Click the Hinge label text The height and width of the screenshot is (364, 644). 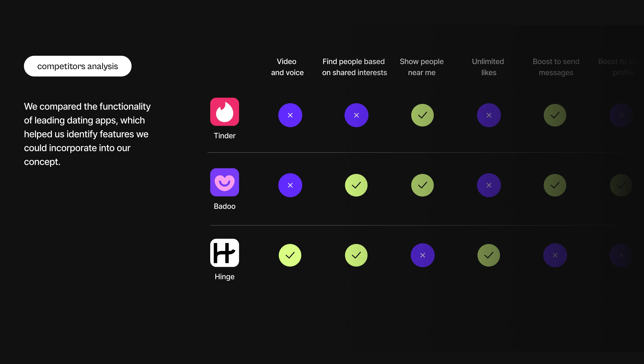click(224, 277)
